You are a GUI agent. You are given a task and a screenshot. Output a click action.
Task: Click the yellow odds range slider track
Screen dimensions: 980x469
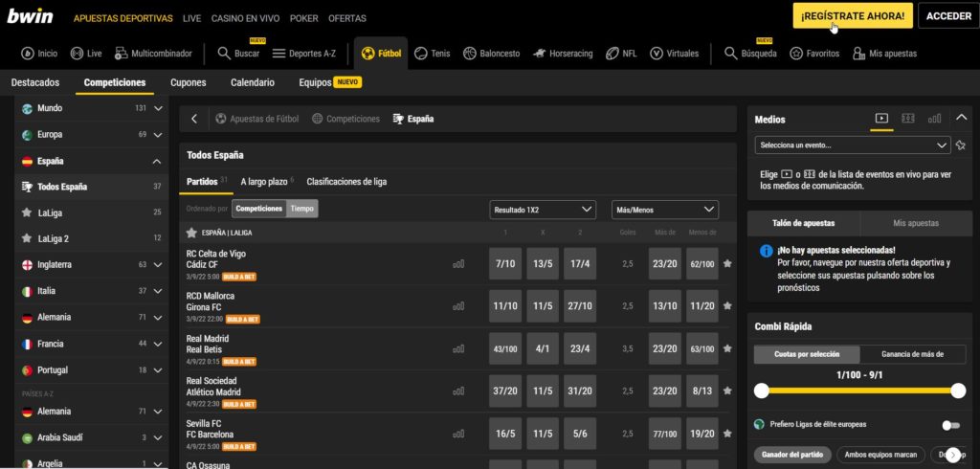pos(859,391)
